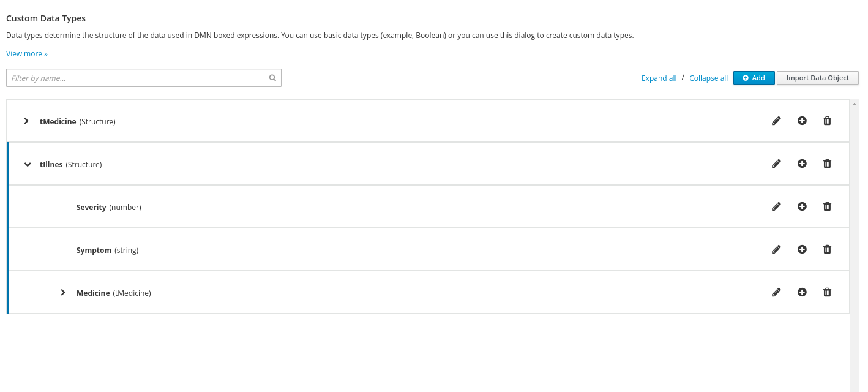Viewport: 868px width, 392px height.
Task: Expand the tMedicine structure row
Action: pos(26,121)
